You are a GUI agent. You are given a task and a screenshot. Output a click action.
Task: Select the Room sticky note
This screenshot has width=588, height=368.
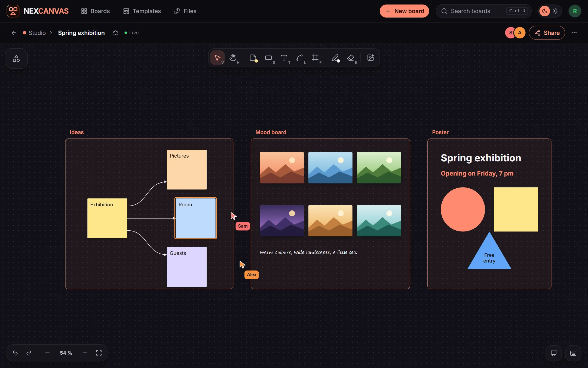pyautogui.click(x=196, y=218)
